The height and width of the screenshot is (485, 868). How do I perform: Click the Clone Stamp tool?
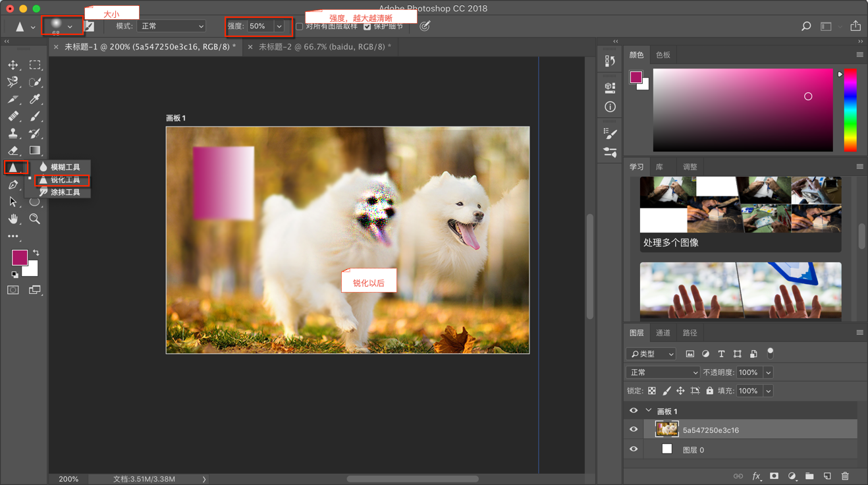click(x=13, y=133)
